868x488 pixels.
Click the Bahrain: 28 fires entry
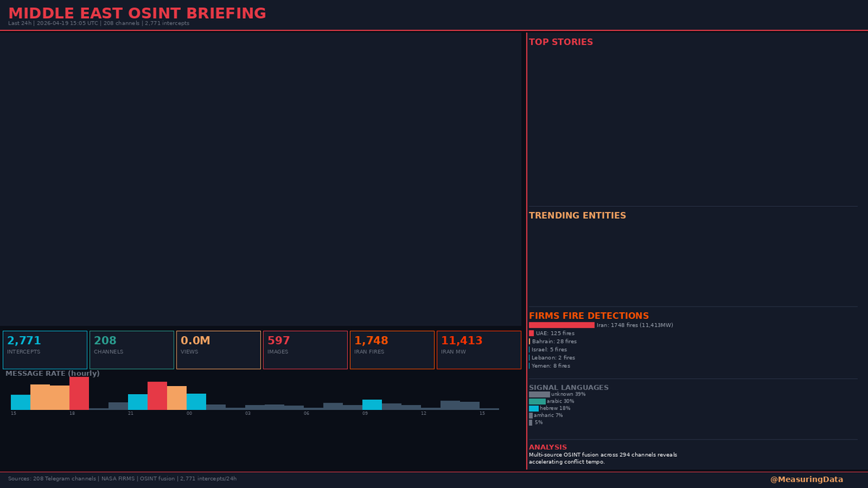coord(553,341)
